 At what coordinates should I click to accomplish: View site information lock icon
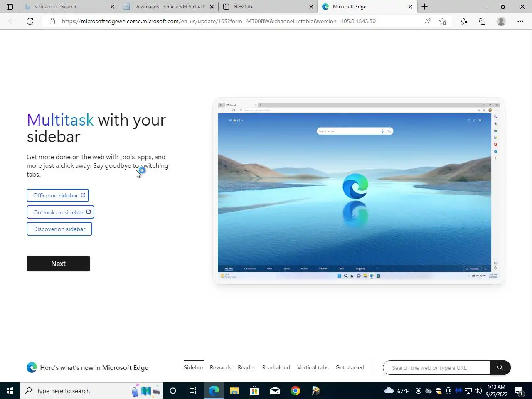(x=52, y=21)
